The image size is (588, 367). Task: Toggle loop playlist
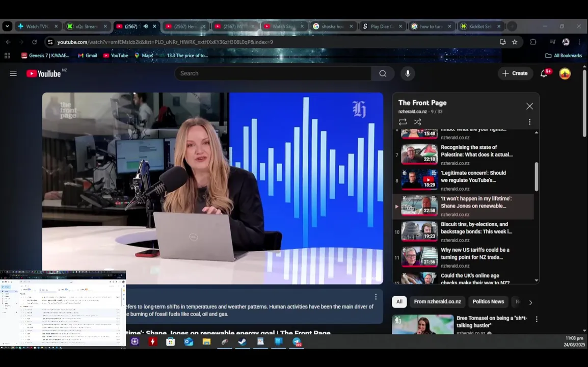tap(403, 122)
